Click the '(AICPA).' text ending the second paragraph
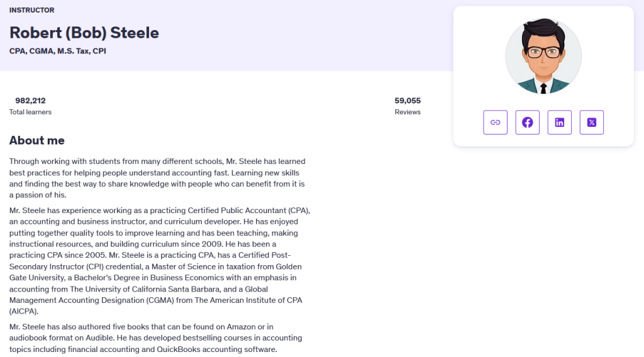644x357 pixels. [x=24, y=312]
